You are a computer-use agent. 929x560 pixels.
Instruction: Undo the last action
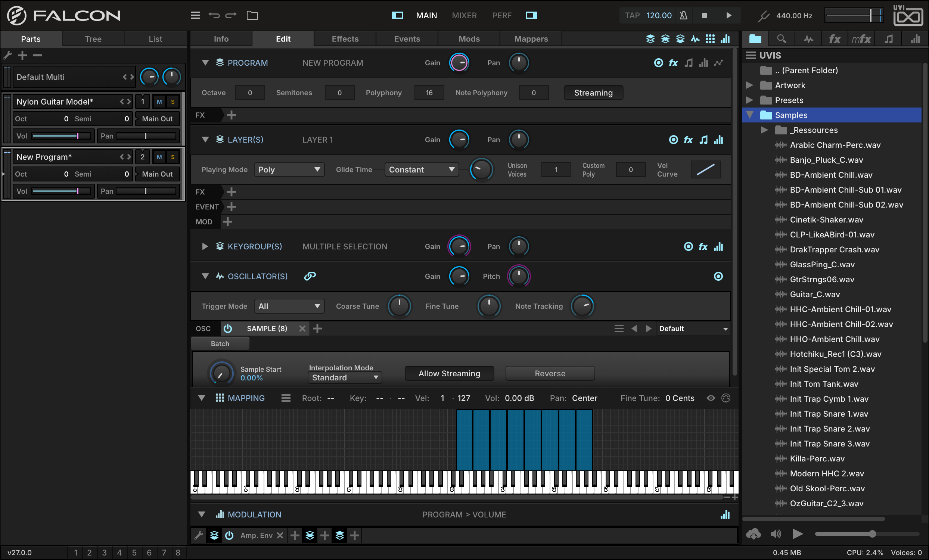(x=214, y=15)
